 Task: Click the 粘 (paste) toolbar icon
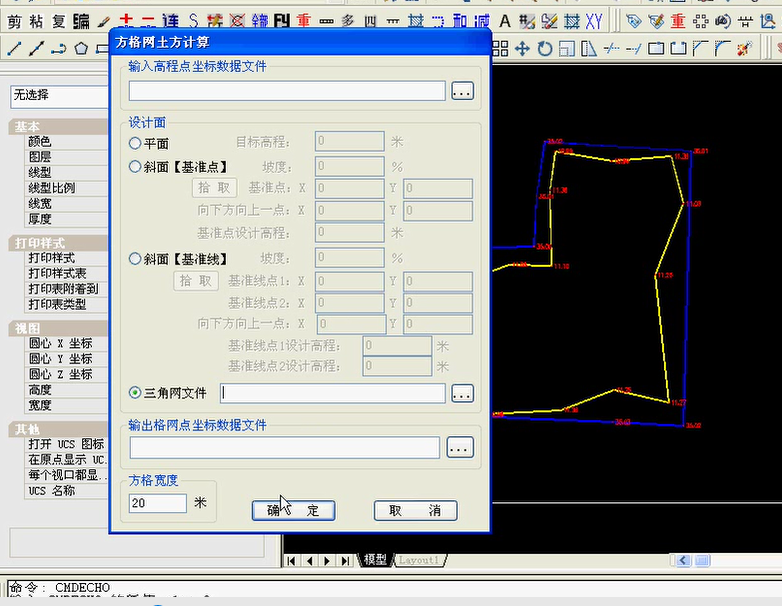click(36, 21)
